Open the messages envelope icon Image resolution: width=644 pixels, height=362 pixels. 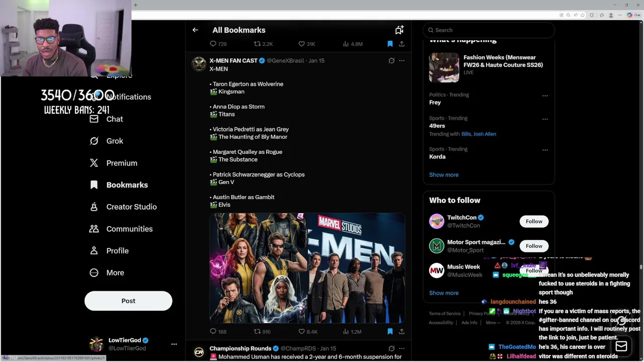click(x=621, y=346)
